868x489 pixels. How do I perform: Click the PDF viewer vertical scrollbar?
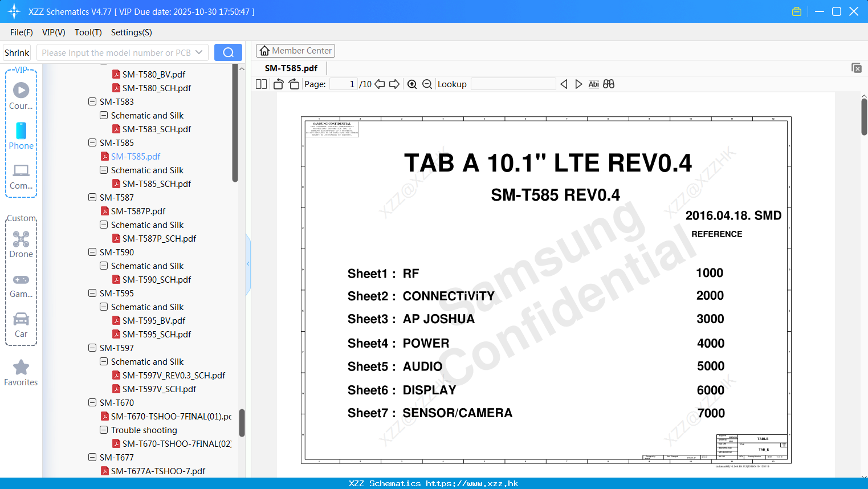(x=864, y=117)
